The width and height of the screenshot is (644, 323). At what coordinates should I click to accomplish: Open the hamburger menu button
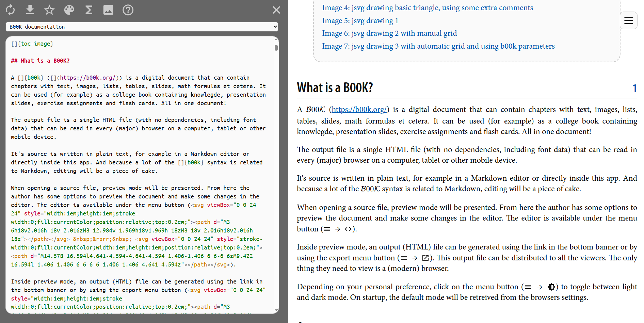click(x=628, y=20)
